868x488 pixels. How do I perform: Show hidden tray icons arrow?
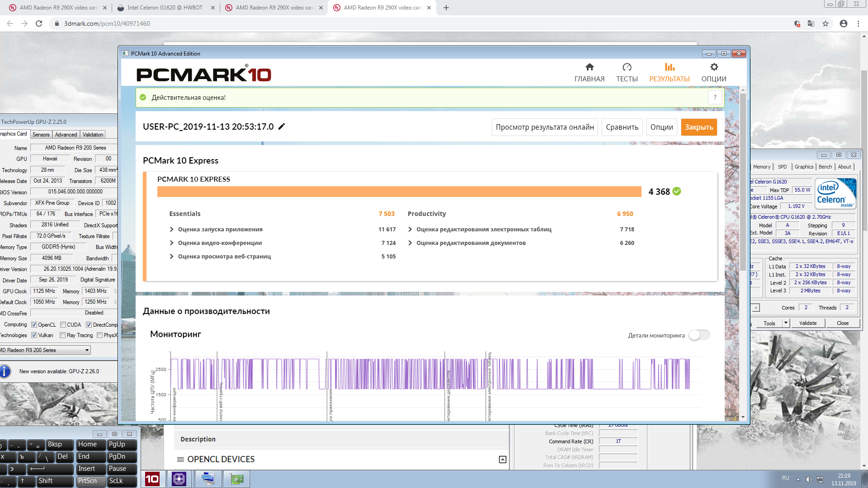(x=798, y=479)
